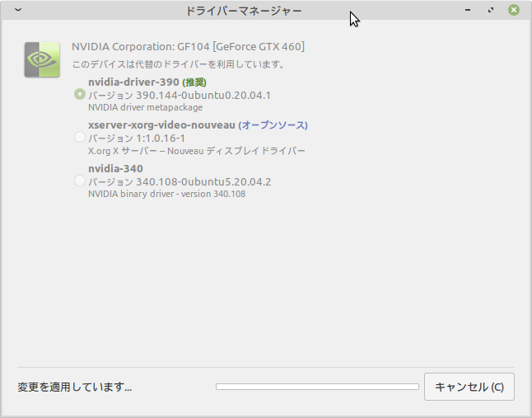The height and width of the screenshot is (418, 532).
Task: Click the このデバイスは代替のドライバー status text
Action: click(179, 64)
